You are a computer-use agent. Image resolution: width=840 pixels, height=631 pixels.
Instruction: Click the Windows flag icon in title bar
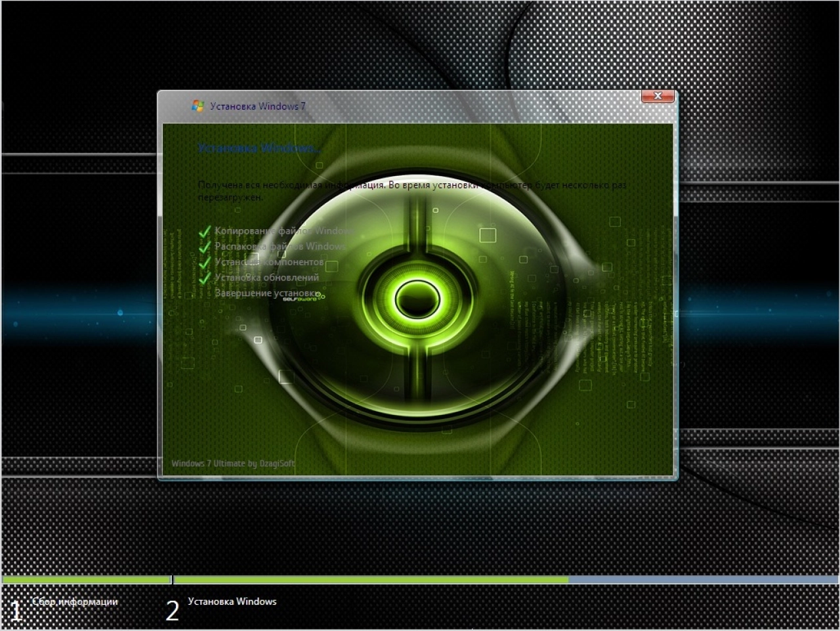point(198,106)
